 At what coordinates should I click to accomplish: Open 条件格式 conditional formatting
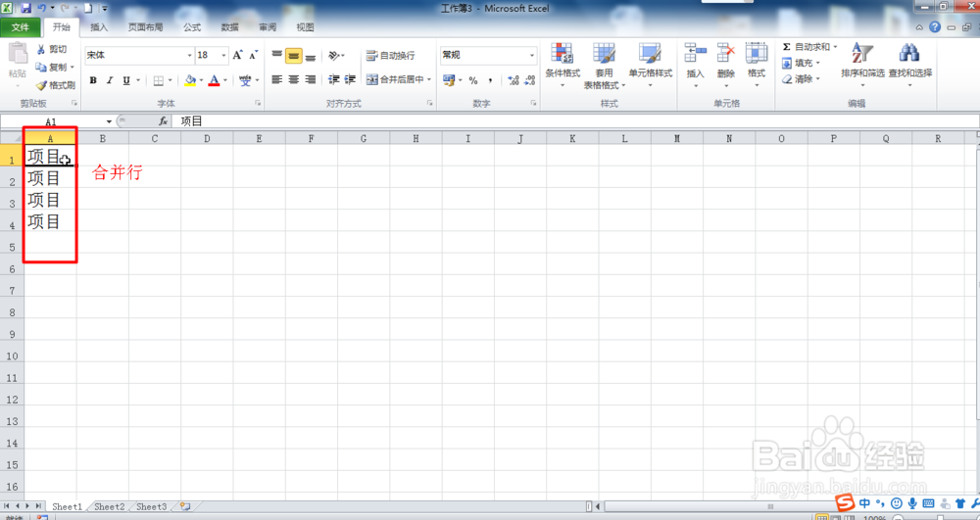tap(563, 65)
